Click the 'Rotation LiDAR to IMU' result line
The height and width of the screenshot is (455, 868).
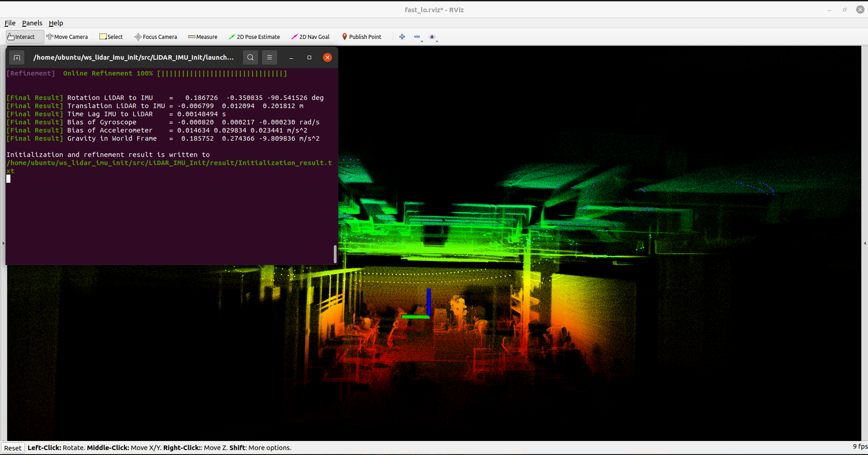tap(165, 98)
